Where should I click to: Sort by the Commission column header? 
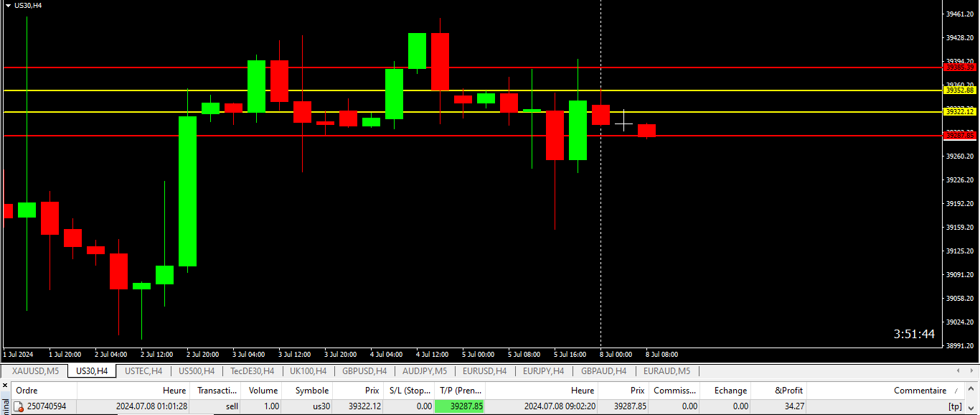click(675, 391)
